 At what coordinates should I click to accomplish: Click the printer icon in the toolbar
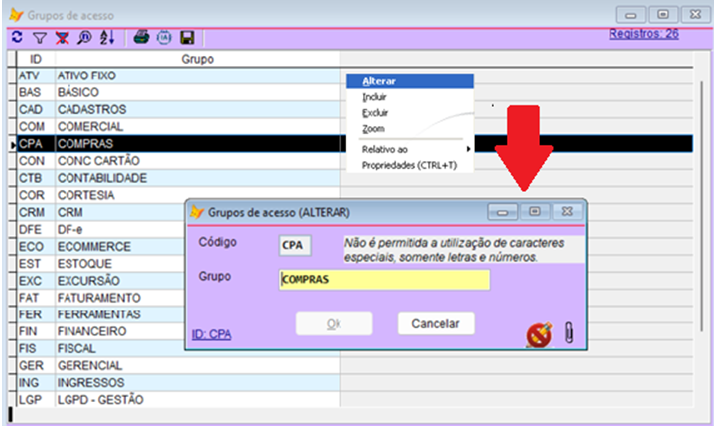141,37
